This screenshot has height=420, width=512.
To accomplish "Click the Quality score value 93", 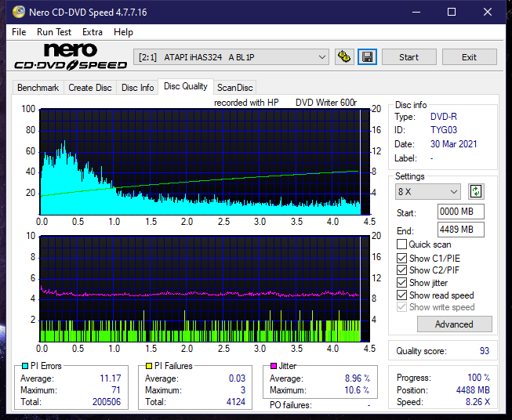I will click(485, 351).
